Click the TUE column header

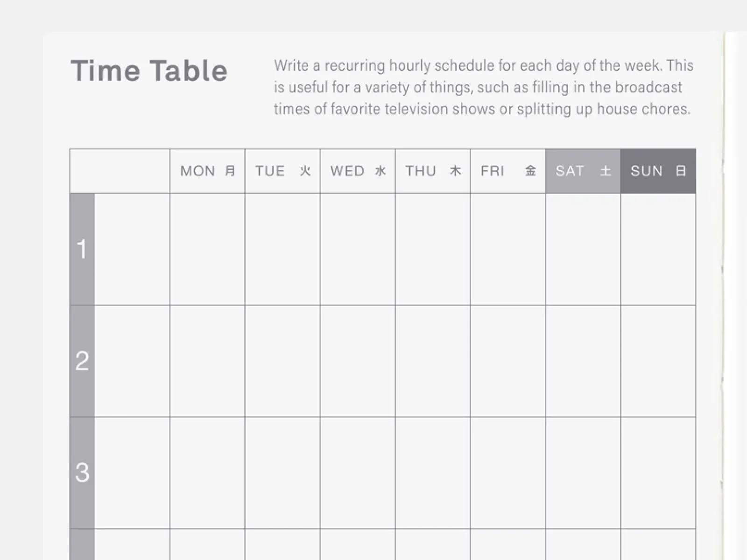[282, 171]
